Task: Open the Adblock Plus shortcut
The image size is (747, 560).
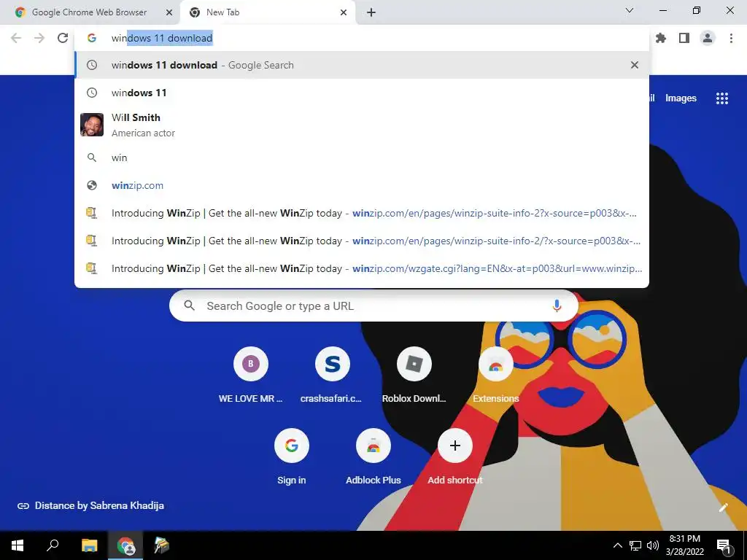Action: click(373, 458)
